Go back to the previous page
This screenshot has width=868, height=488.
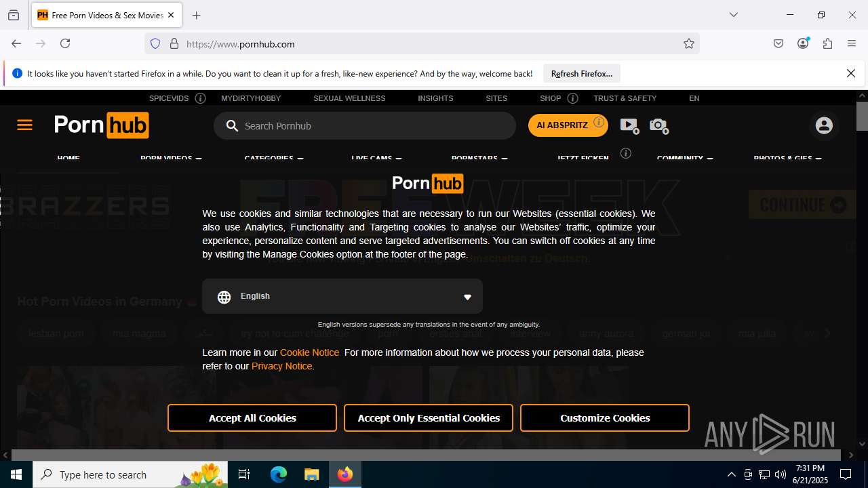[16, 43]
